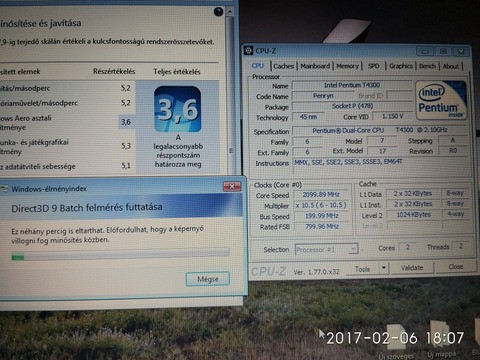Open the Memory tab
480x360 pixels.
pyautogui.click(x=347, y=66)
